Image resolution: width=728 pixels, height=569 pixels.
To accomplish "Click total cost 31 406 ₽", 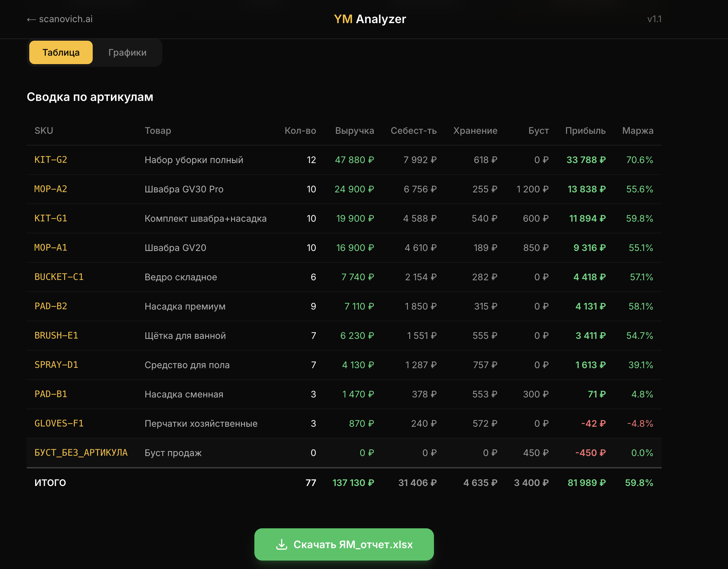I will pyautogui.click(x=417, y=483).
